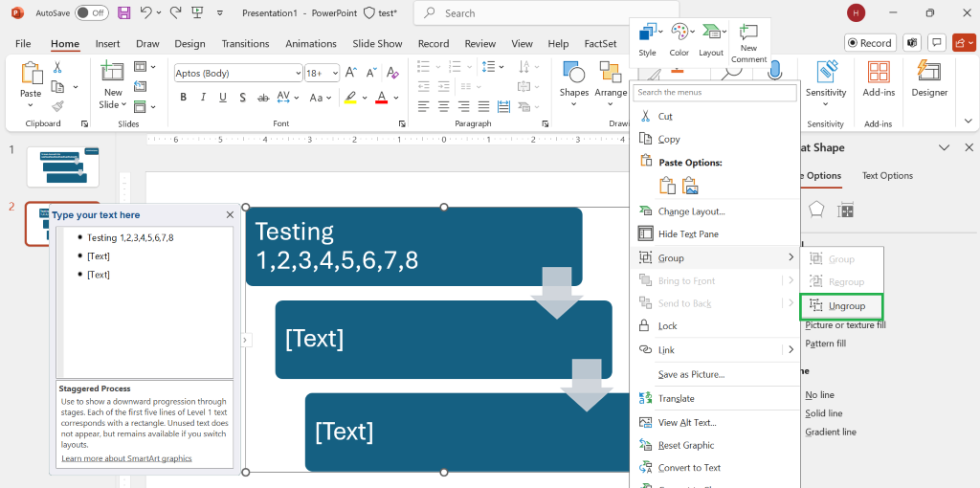This screenshot has height=488, width=980.
Task: Open the Add-ins button
Action: pos(879,79)
